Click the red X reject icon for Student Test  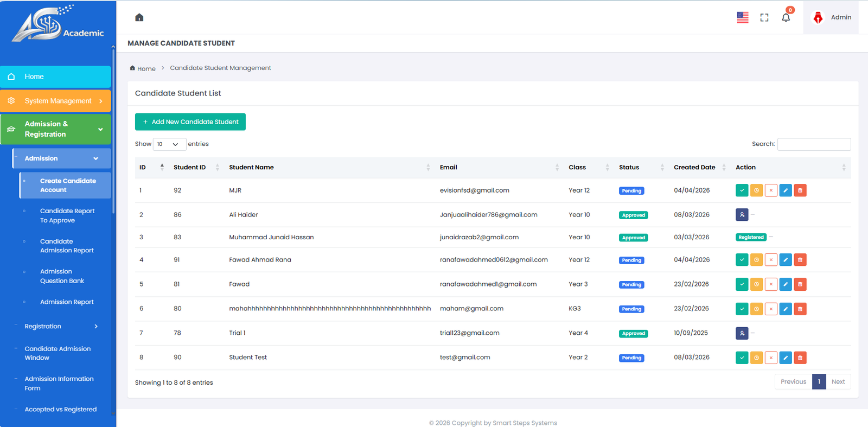tap(771, 358)
